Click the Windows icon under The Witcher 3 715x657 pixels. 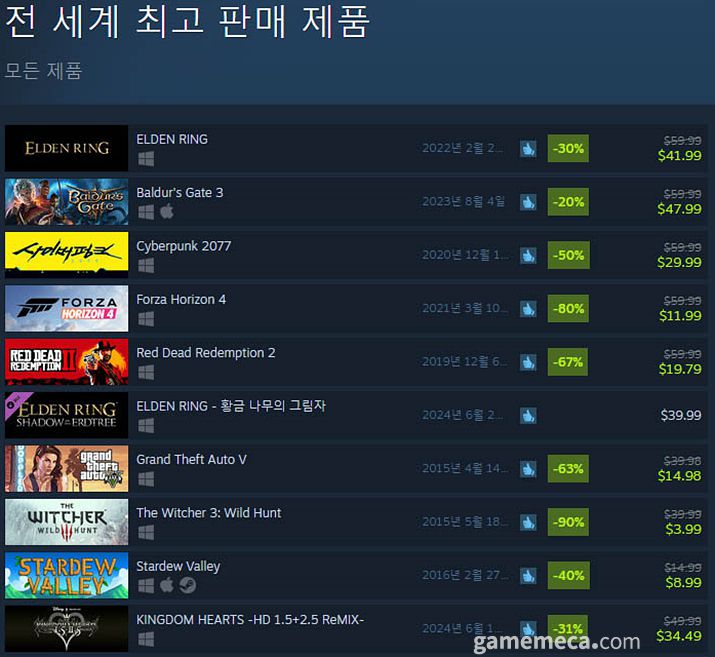click(x=146, y=532)
